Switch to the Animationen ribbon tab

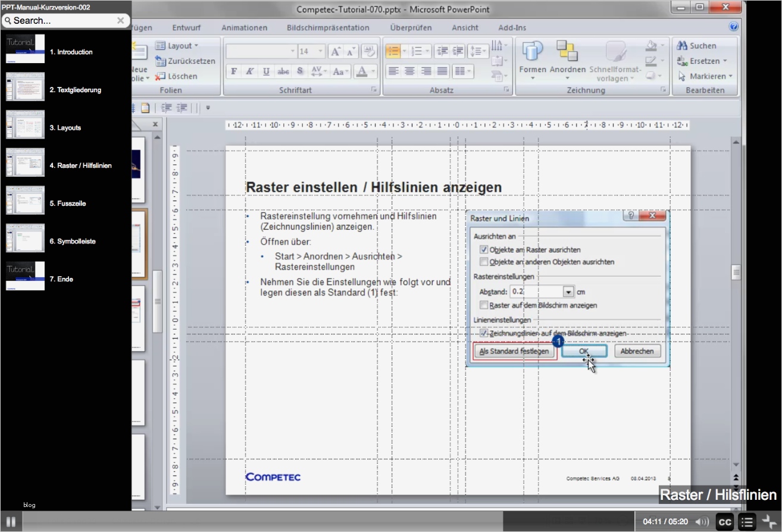click(244, 27)
